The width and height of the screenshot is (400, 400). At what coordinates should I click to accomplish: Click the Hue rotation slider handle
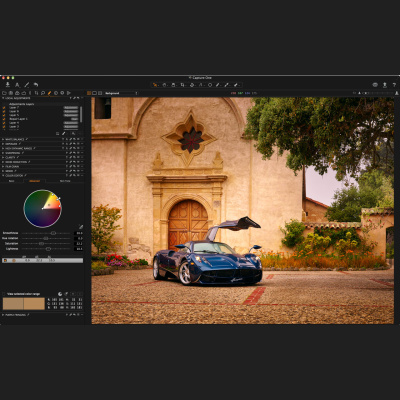(46, 238)
